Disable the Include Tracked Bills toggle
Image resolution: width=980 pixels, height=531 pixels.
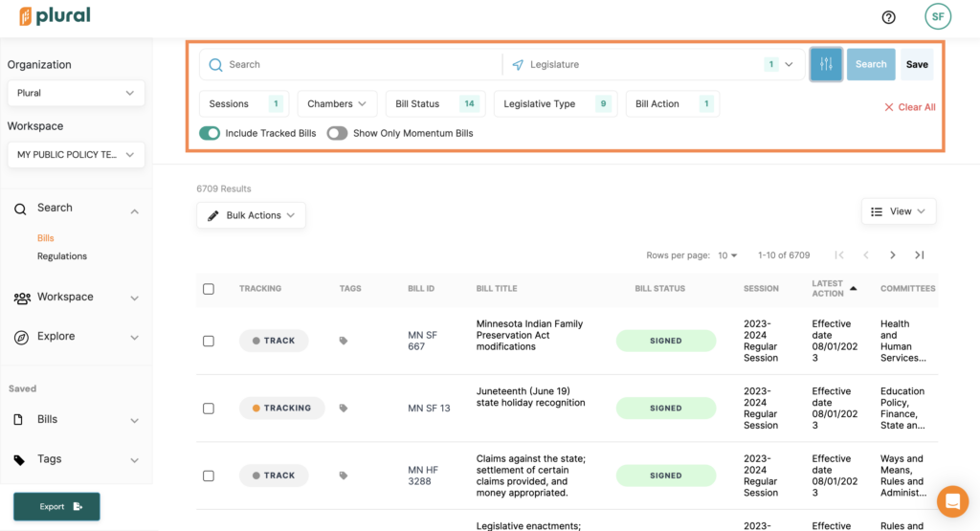coord(210,133)
